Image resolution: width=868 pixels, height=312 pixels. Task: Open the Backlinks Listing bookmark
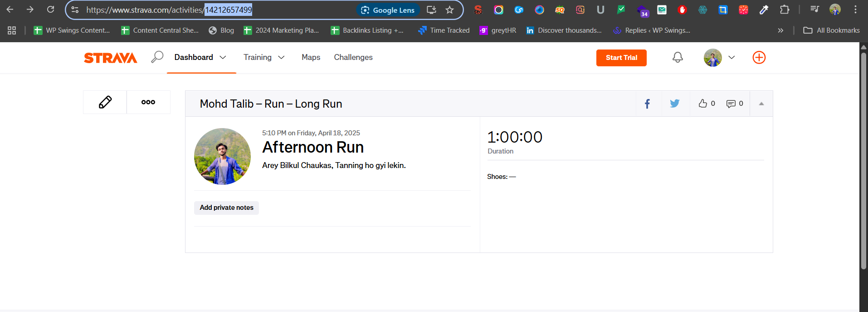(367, 30)
